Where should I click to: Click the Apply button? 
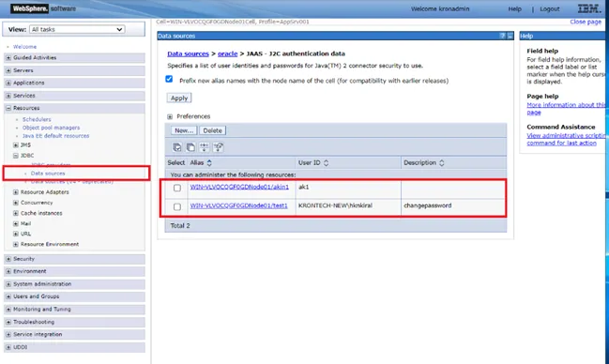pyautogui.click(x=179, y=98)
